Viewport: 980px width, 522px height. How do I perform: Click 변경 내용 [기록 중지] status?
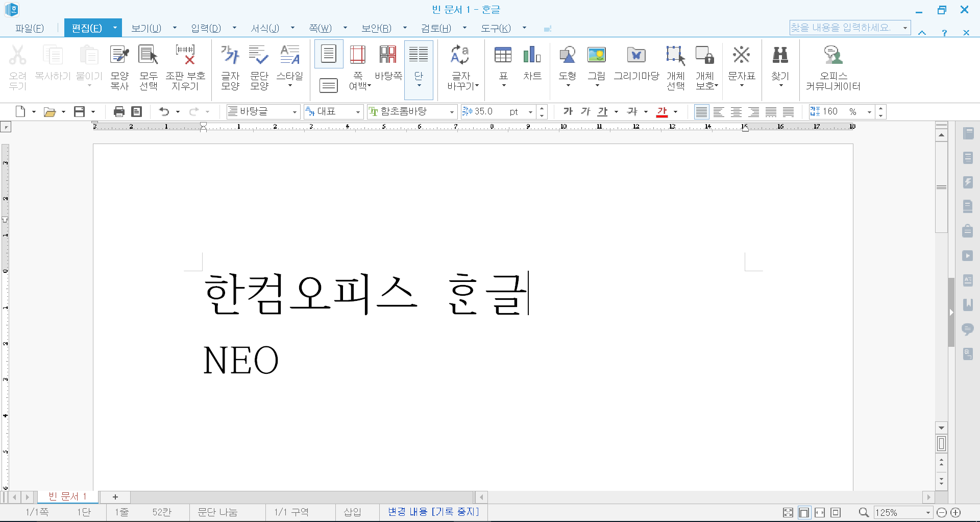433,512
